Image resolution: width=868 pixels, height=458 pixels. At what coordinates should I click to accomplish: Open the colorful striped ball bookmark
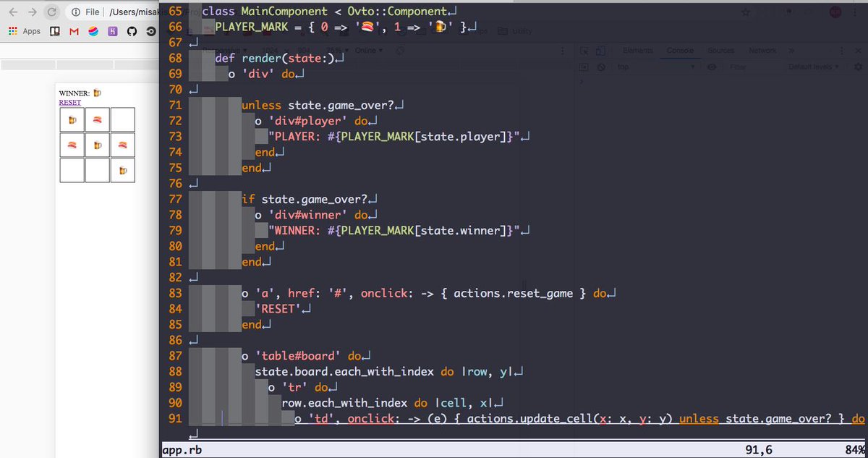[x=93, y=32]
